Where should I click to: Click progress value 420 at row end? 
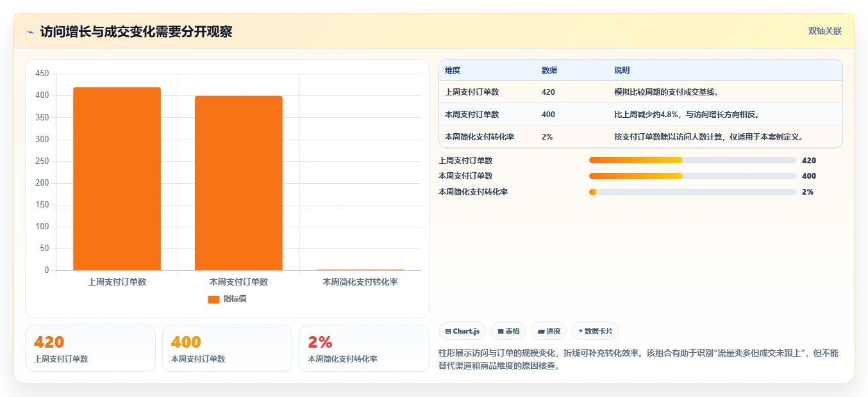coord(809,160)
